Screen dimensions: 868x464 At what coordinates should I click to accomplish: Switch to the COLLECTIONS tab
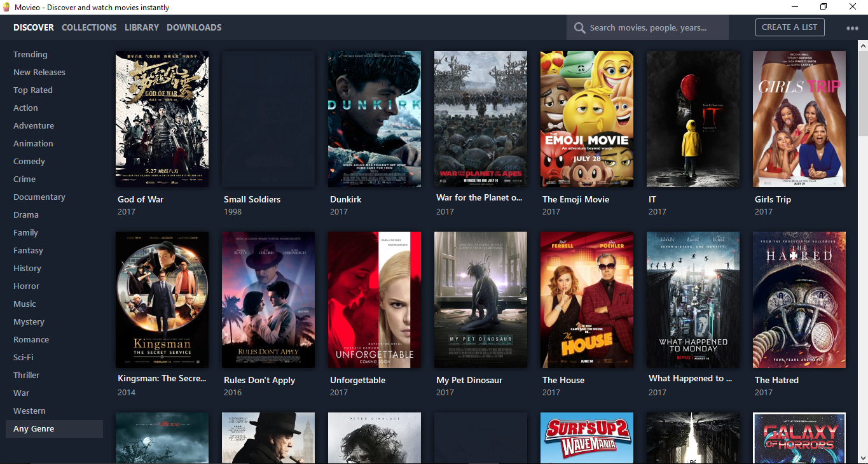(x=89, y=27)
